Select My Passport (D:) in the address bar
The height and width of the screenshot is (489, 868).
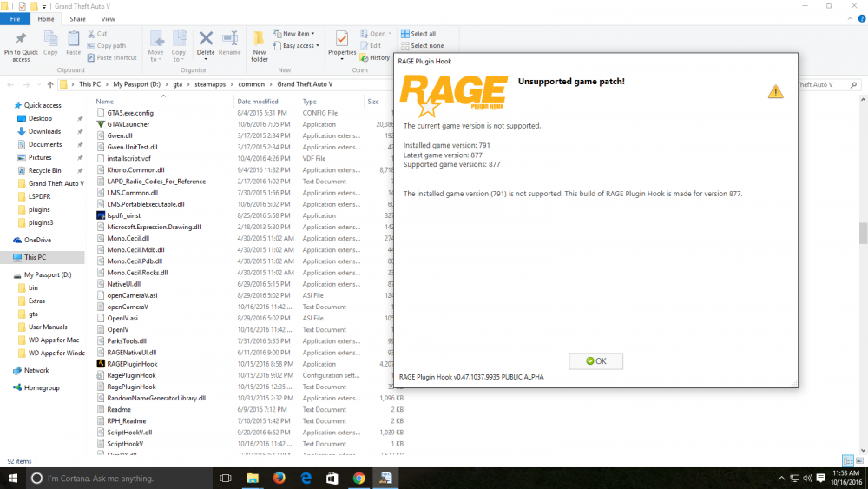137,84
